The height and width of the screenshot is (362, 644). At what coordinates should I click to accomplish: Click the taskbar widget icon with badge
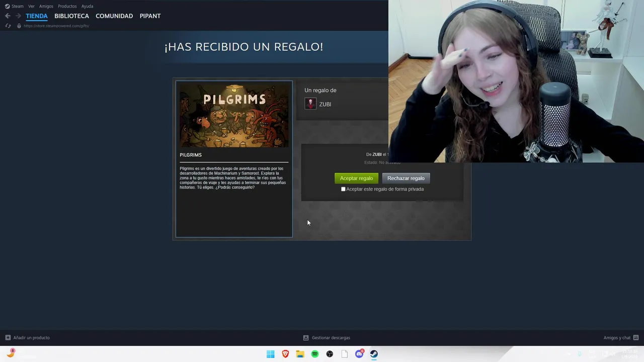tap(11, 353)
